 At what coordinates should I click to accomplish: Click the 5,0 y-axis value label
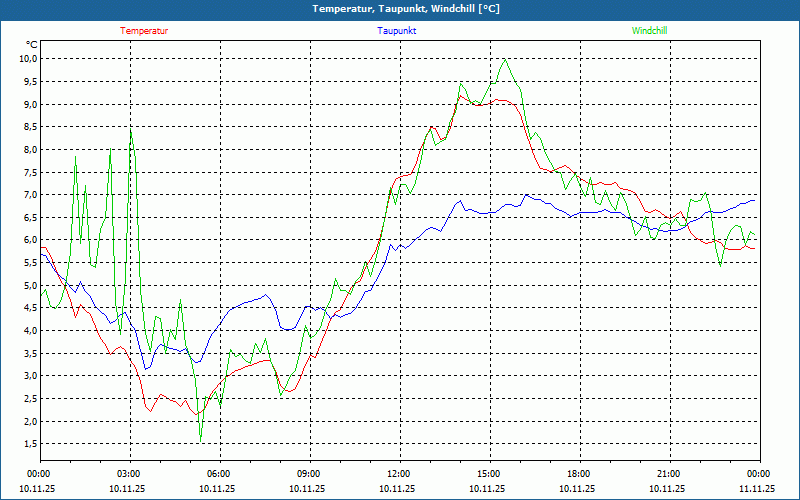coord(30,286)
